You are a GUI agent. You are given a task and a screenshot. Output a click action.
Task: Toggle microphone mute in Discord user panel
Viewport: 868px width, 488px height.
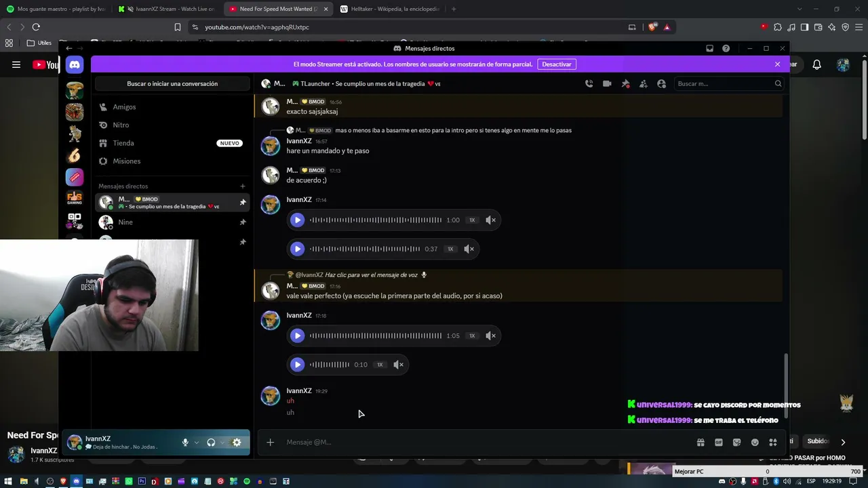click(185, 443)
